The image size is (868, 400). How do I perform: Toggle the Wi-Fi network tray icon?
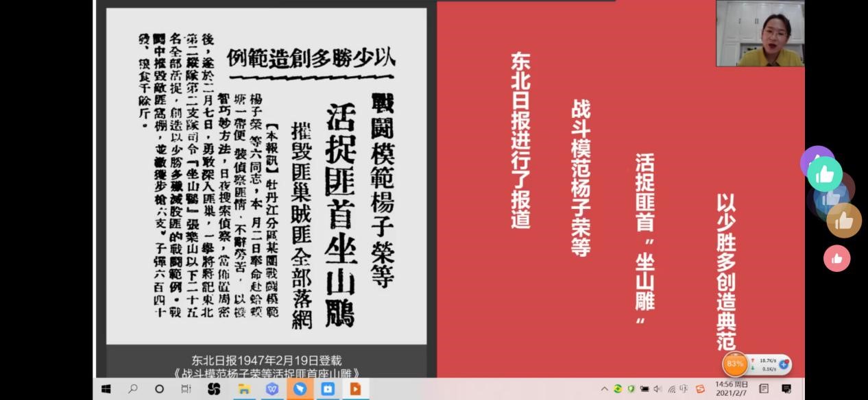coord(671,389)
